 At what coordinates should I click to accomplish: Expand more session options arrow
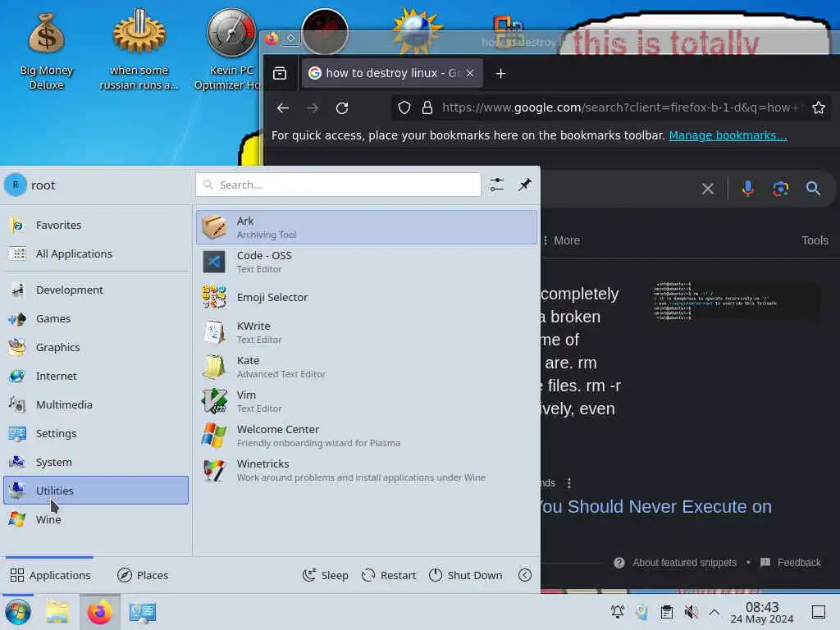pyautogui.click(x=525, y=575)
